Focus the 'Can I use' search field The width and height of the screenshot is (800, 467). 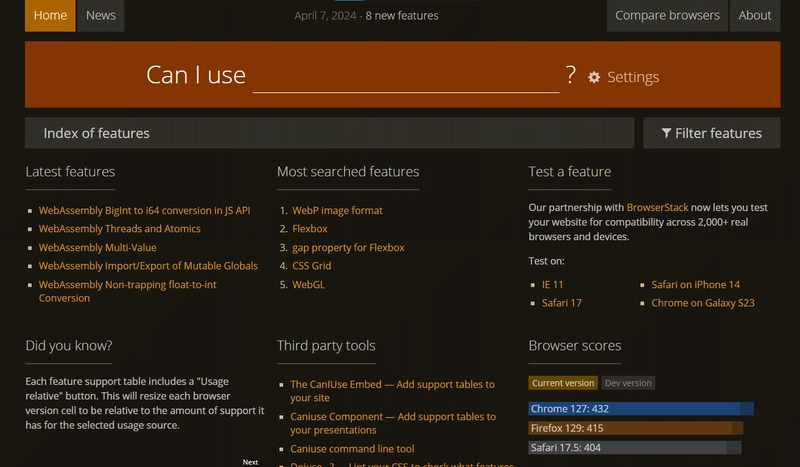tap(406, 76)
